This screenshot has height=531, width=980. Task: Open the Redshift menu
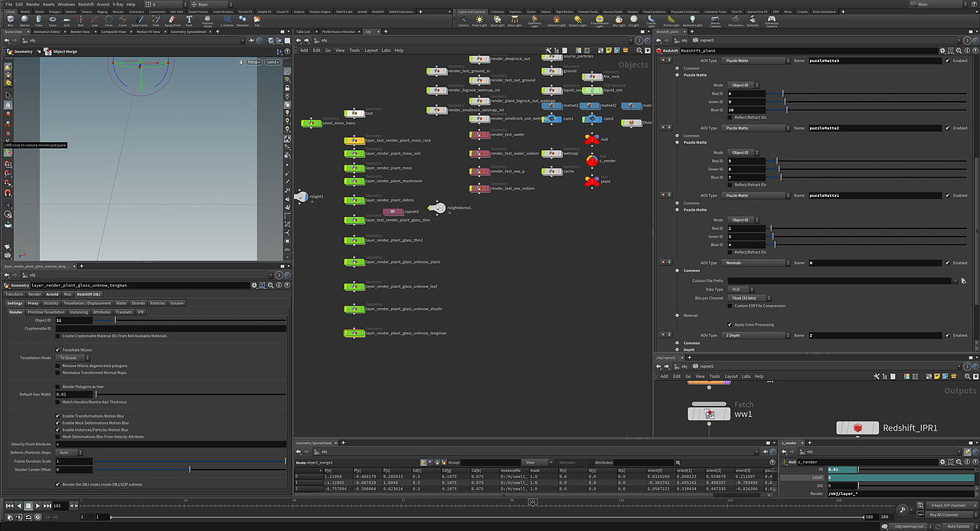(x=86, y=4)
